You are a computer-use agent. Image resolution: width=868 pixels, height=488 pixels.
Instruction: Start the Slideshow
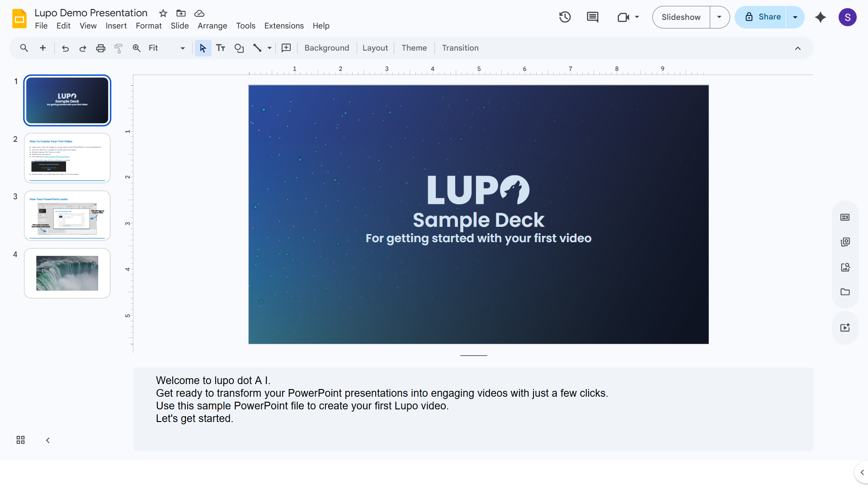[x=681, y=17]
